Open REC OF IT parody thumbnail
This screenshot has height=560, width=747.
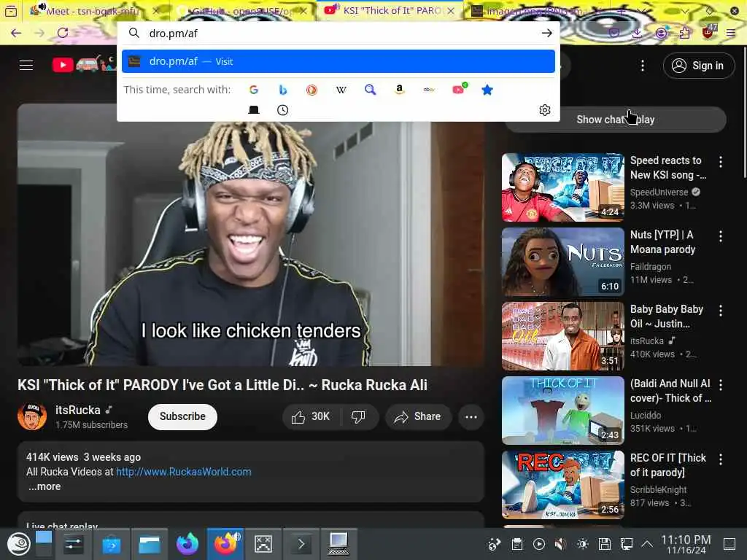tap(562, 484)
